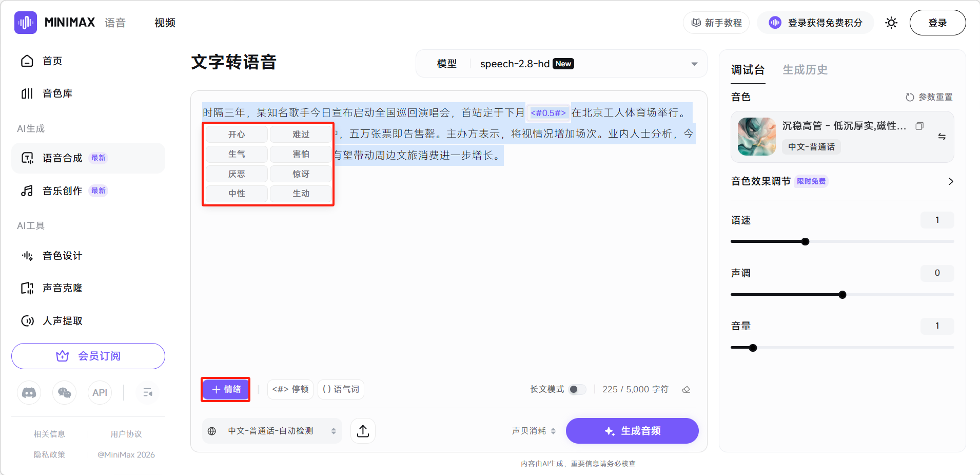
Task: Click the swap voice arrows icon
Action: click(x=942, y=137)
